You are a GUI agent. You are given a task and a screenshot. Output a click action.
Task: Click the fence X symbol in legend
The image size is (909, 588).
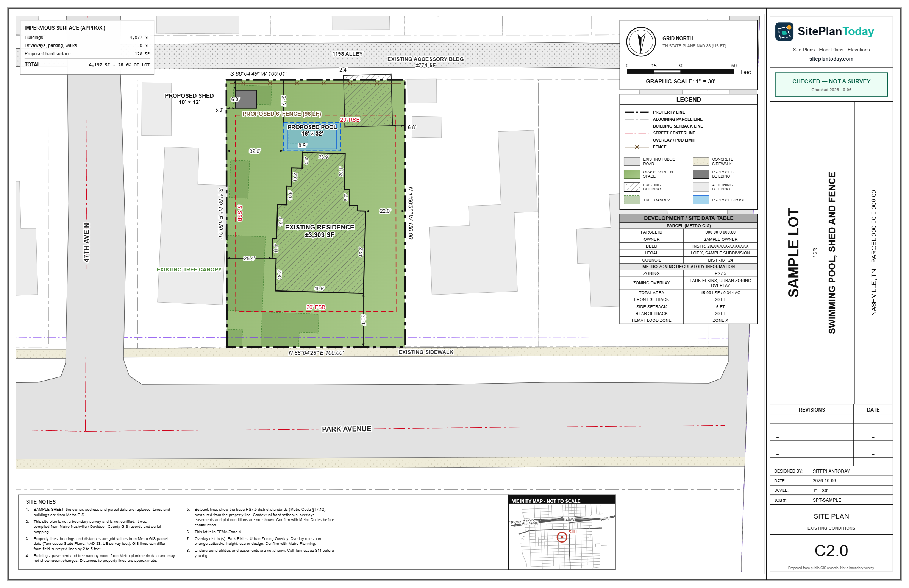click(637, 147)
